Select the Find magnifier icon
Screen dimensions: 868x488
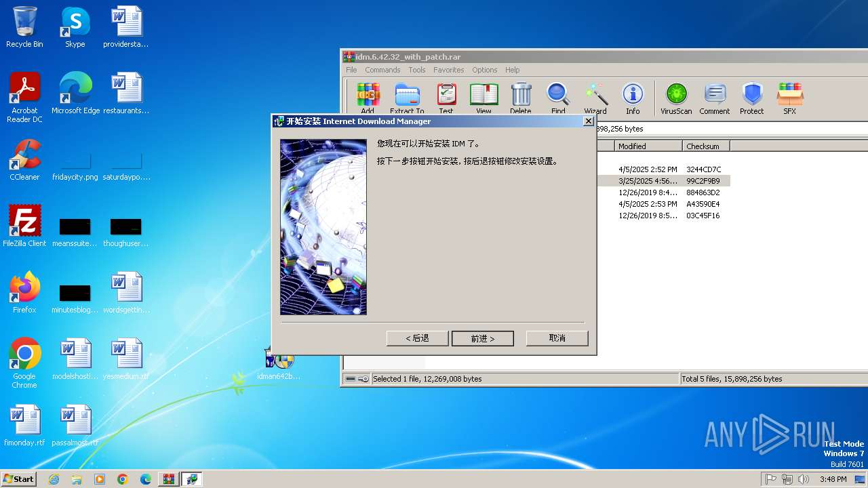pyautogui.click(x=558, y=98)
